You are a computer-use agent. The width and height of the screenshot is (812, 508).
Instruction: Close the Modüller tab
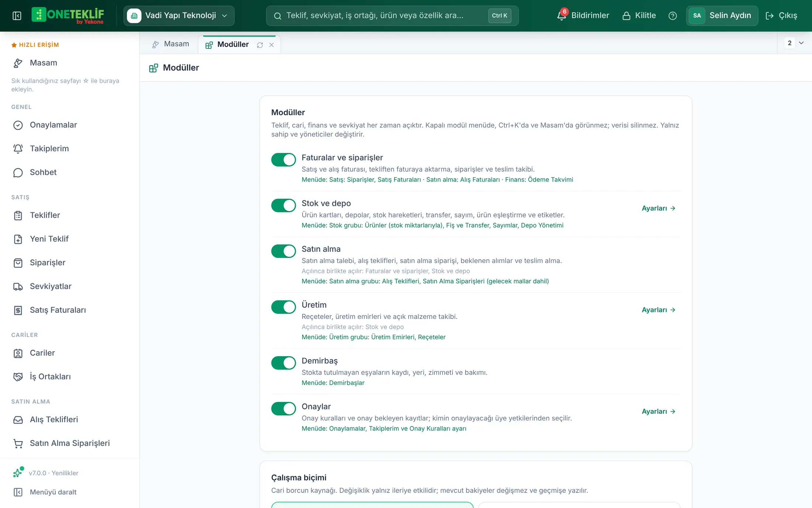(272, 45)
